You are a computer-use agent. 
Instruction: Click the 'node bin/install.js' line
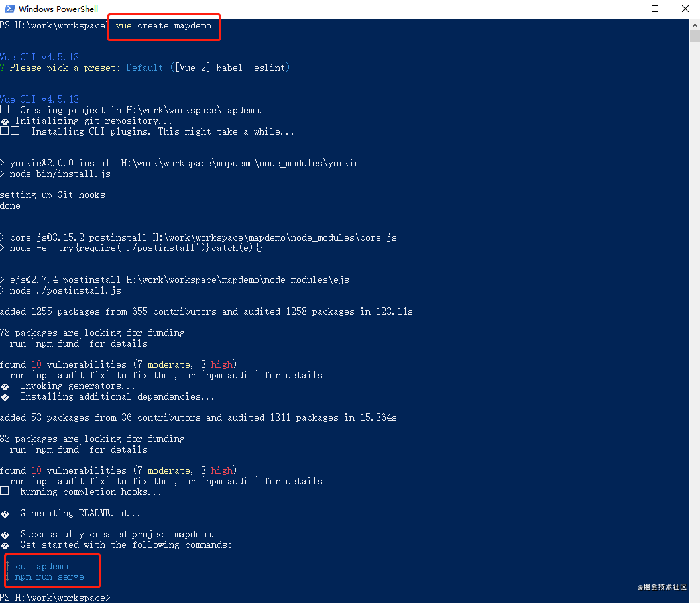(56, 174)
